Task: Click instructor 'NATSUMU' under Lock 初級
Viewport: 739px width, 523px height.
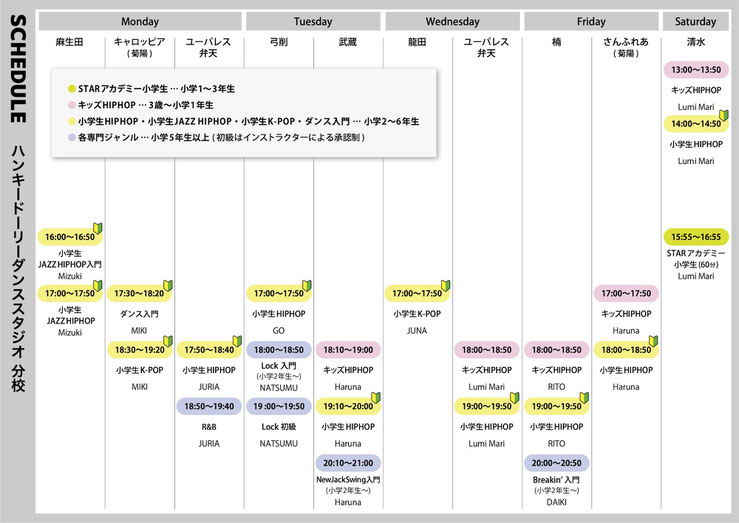Action: (x=279, y=444)
